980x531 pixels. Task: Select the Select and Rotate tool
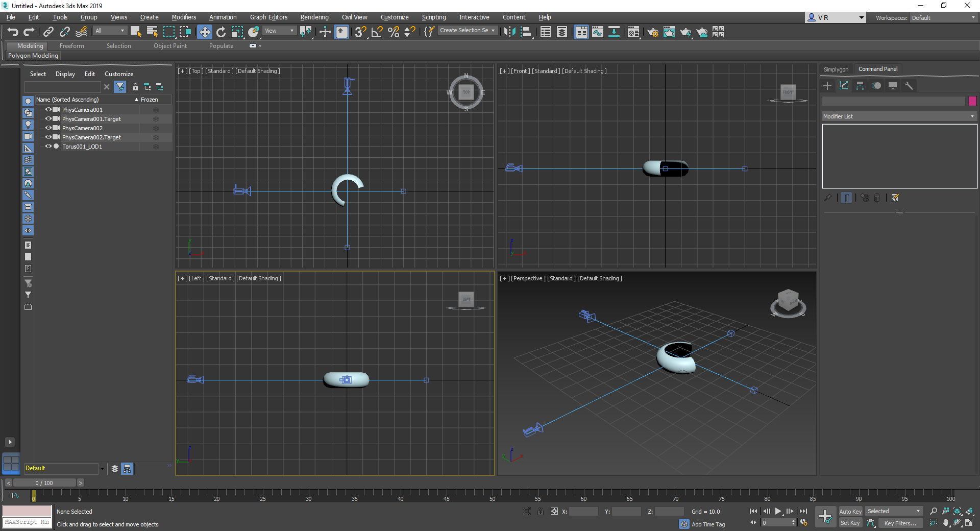click(x=221, y=32)
